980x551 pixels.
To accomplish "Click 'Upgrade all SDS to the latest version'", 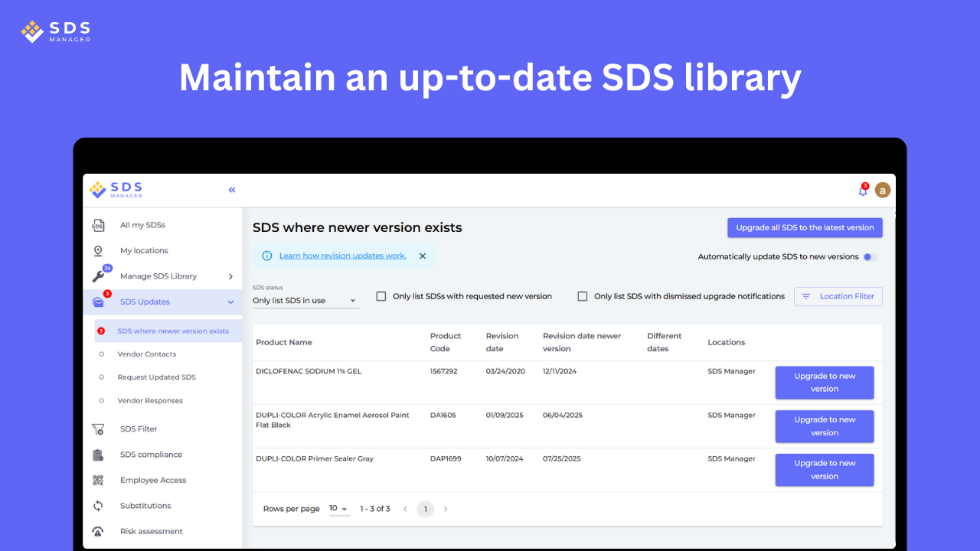I will (805, 228).
